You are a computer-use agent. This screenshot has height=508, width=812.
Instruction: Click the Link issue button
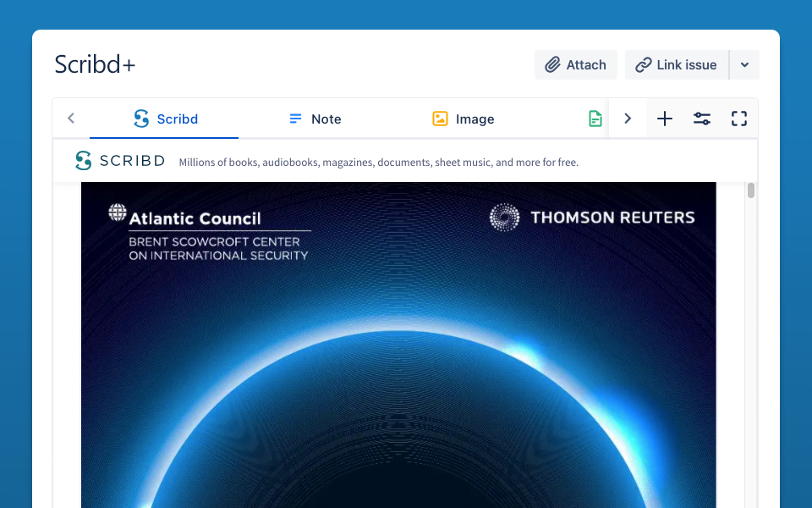point(677,65)
